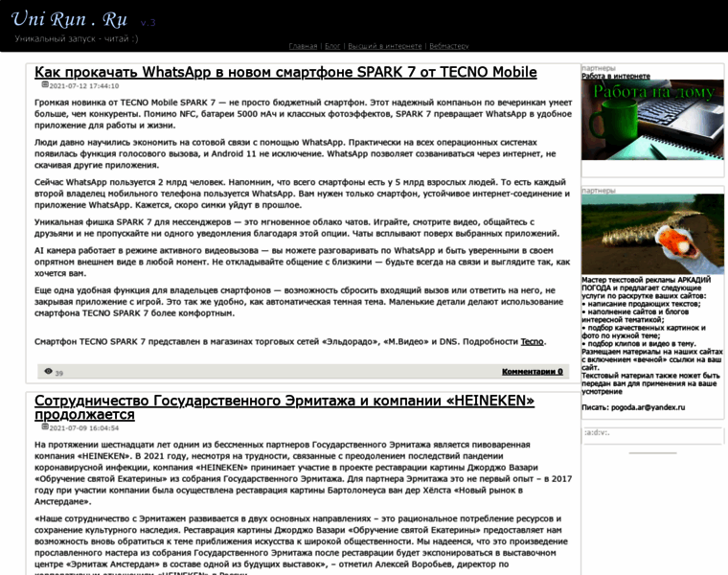Click the eye views icon with 39
728x575 pixels.
pyautogui.click(x=48, y=371)
